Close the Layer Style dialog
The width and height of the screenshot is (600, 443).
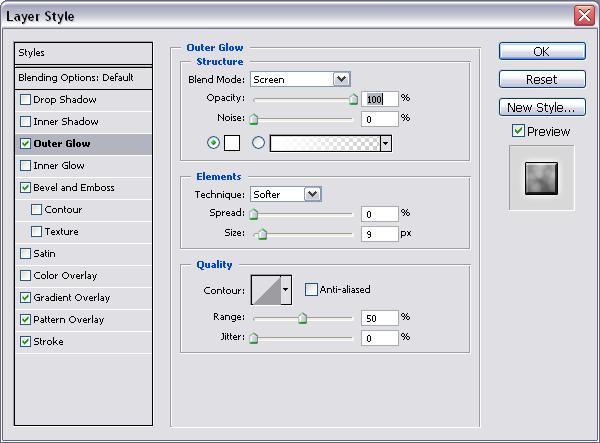point(584,16)
